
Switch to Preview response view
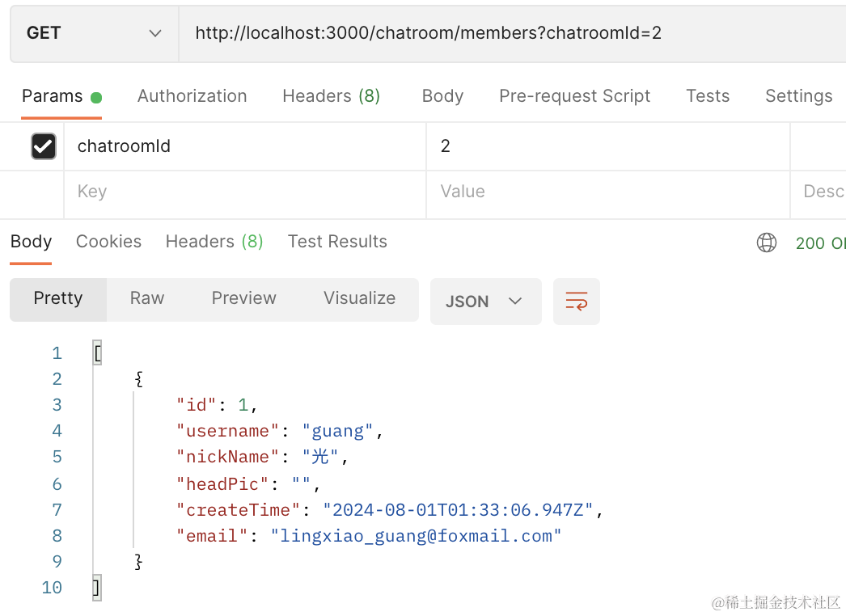point(243,298)
